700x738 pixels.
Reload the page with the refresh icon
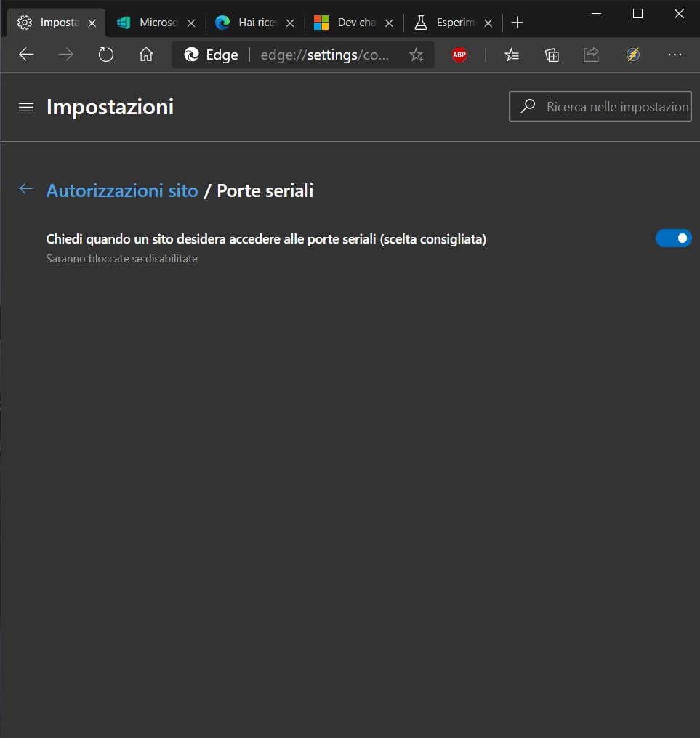pos(106,55)
